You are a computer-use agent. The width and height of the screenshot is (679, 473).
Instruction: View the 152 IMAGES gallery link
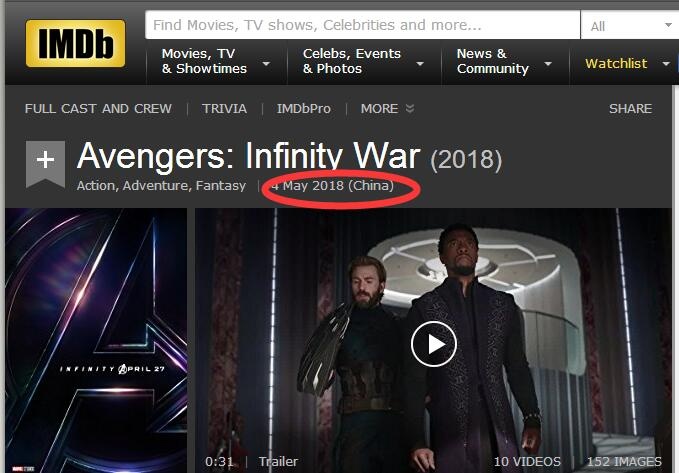click(624, 461)
